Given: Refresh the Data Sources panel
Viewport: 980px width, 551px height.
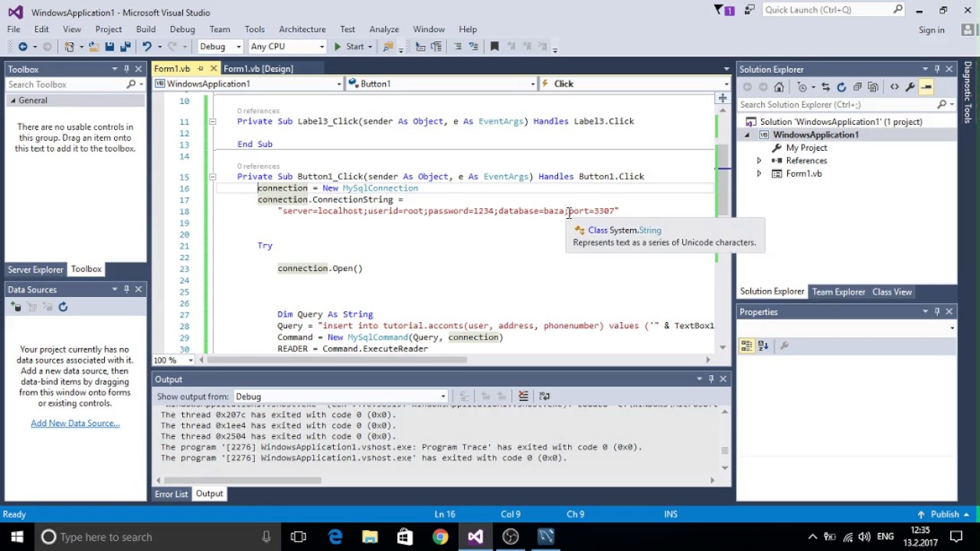Looking at the screenshot, I should [63, 307].
